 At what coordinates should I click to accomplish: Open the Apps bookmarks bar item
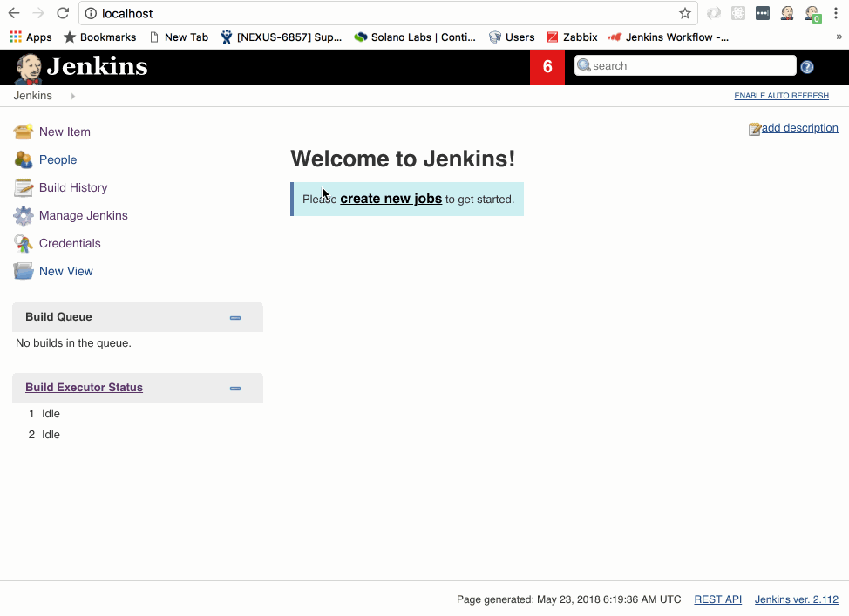pyautogui.click(x=31, y=37)
